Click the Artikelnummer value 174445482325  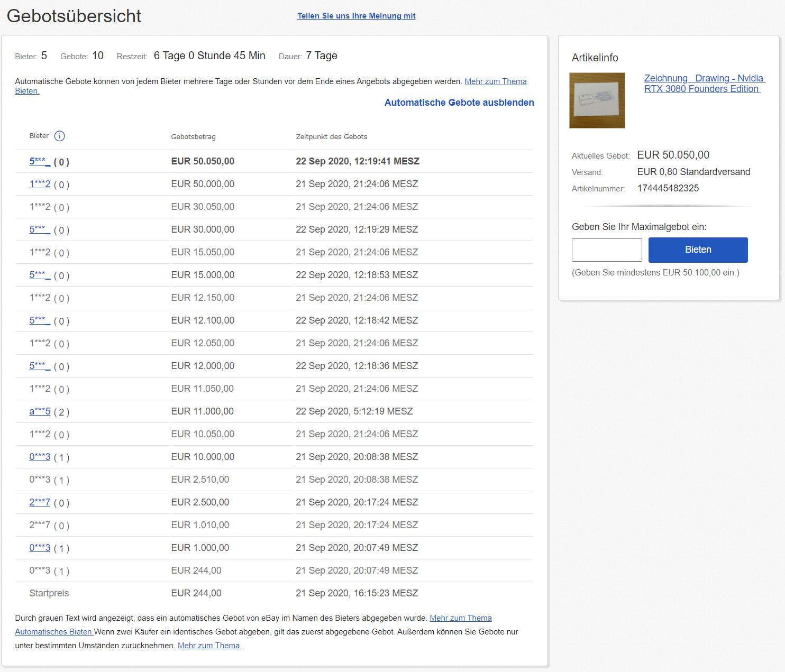coord(668,188)
